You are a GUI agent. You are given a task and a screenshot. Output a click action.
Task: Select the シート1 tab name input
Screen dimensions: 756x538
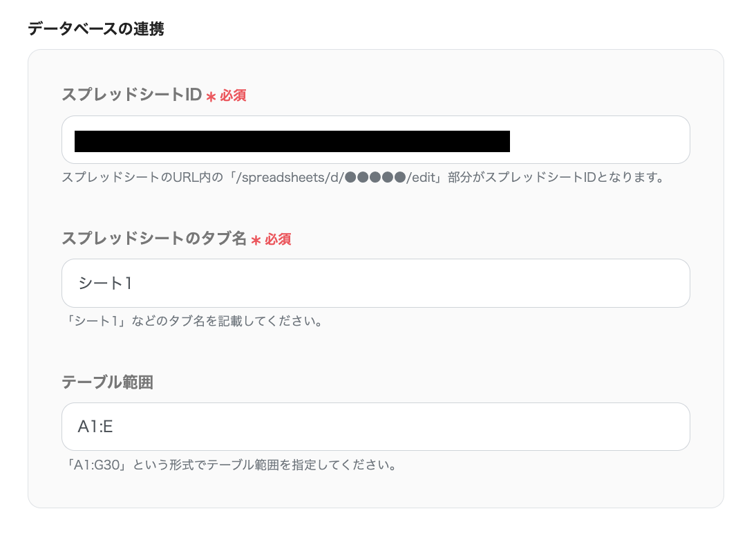click(376, 283)
